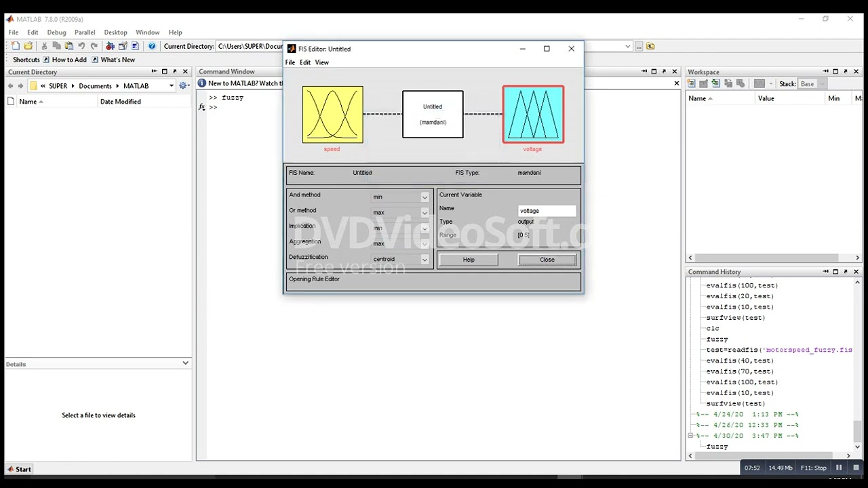Click the Copy icon in MATLAB toolbar

[x=57, y=46]
